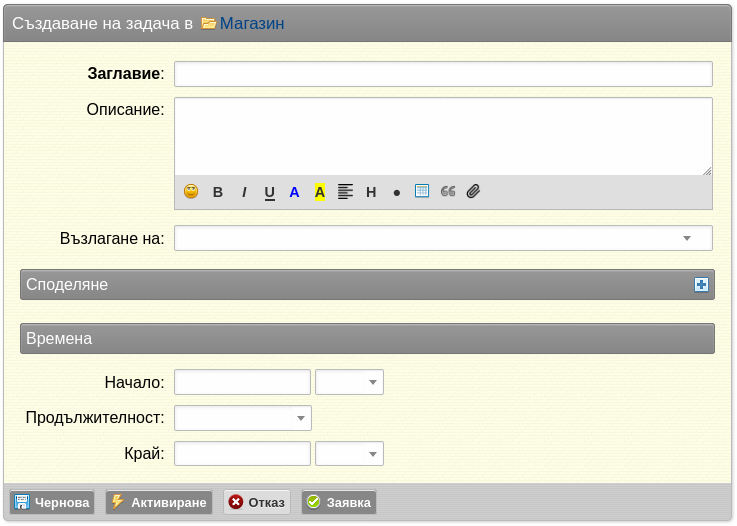Open the Край time dropdown

349,454
